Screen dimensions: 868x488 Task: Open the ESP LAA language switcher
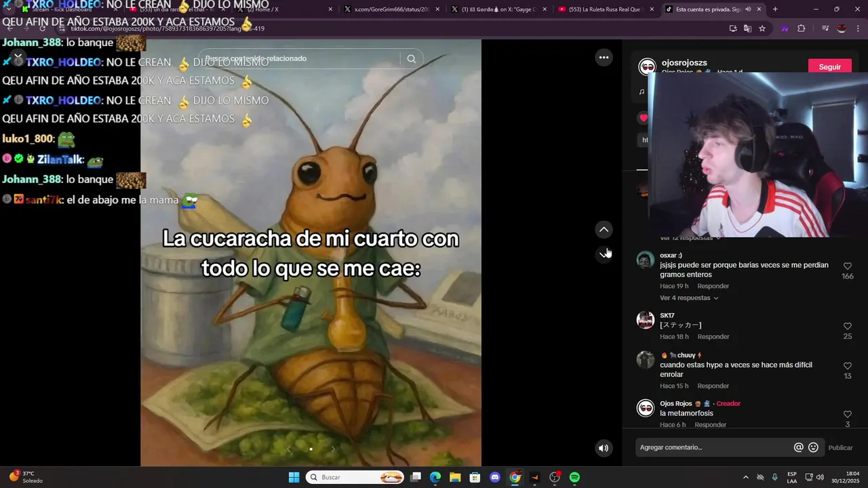click(792, 477)
